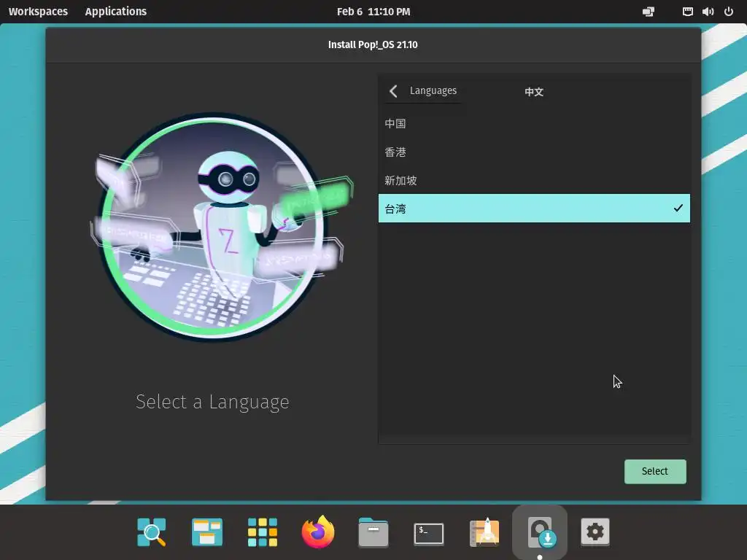Select the highlighted 台湾 row

(534, 208)
